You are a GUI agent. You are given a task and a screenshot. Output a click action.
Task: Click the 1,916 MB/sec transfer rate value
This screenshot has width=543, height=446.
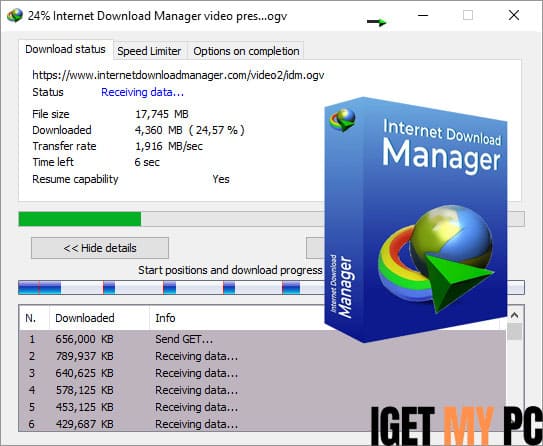coord(169,146)
